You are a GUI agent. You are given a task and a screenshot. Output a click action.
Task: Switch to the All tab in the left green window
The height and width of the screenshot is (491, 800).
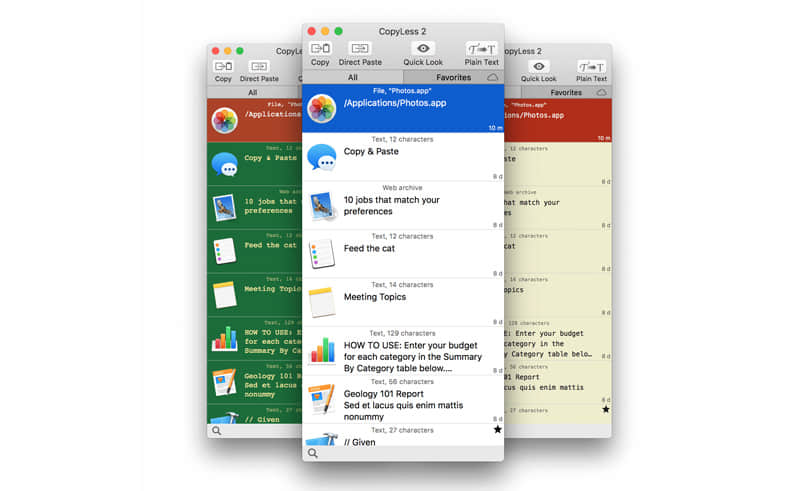(253, 92)
